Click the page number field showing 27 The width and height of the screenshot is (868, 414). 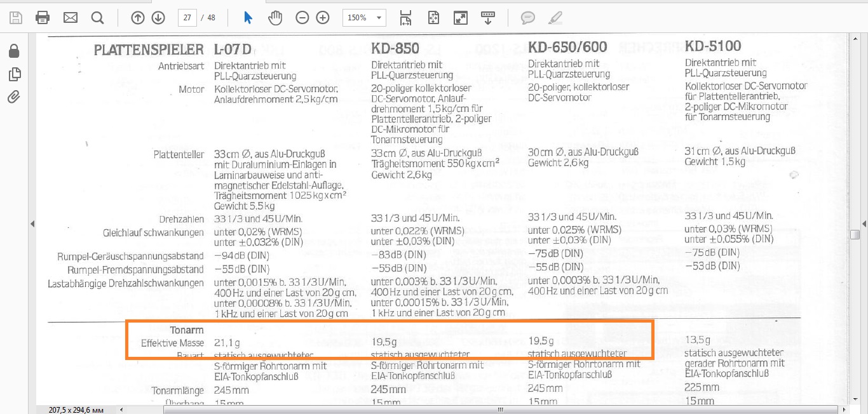point(187,18)
